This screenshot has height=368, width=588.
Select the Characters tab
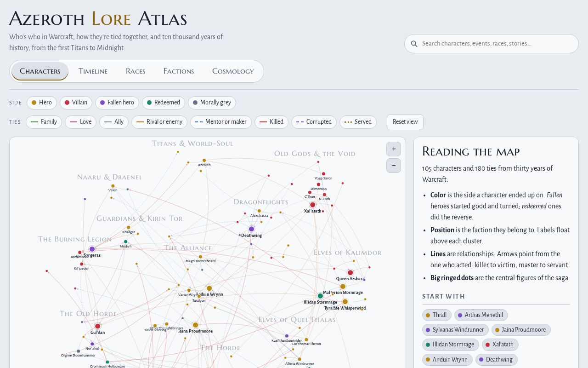pos(40,71)
